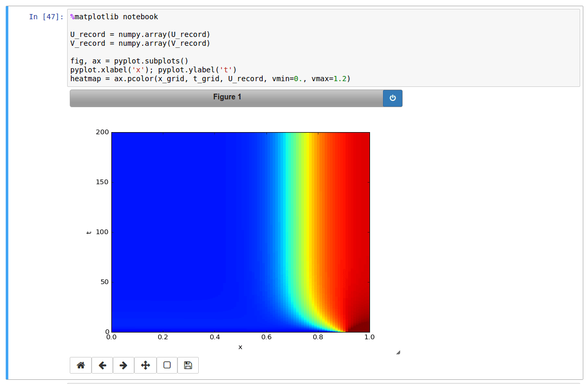Toggle the pan mode on the figure toolbar
This screenshot has width=588, height=384.
pyautogui.click(x=145, y=365)
